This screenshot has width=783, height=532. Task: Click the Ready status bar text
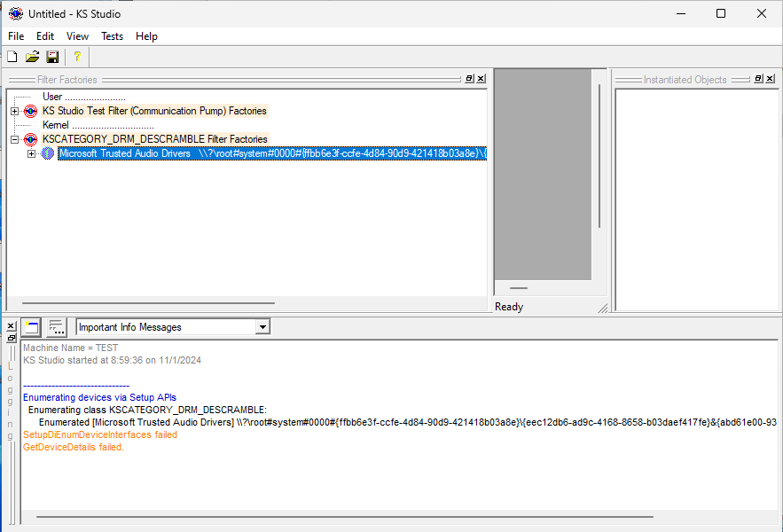pyautogui.click(x=509, y=307)
